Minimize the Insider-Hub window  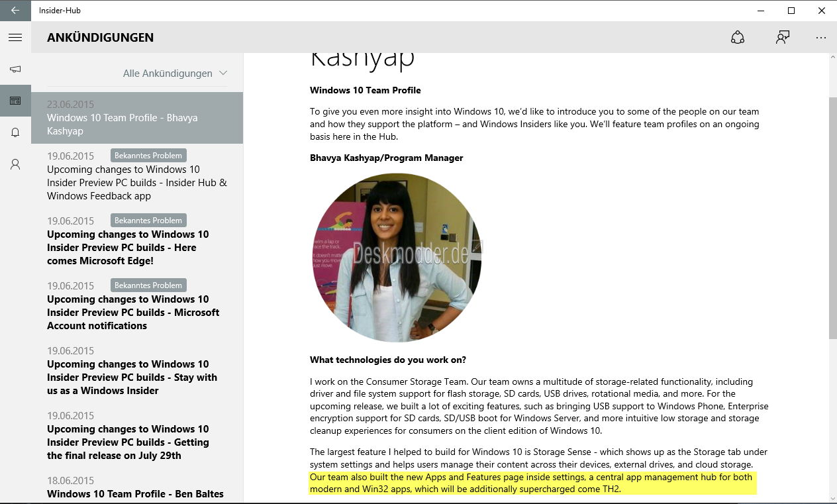click(x=761, y=11)
